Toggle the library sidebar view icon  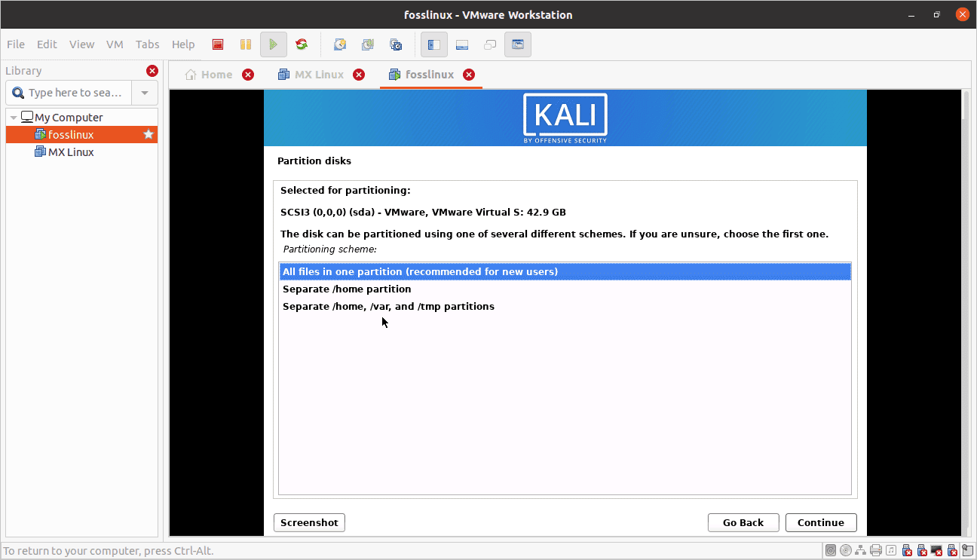point(434,44)
